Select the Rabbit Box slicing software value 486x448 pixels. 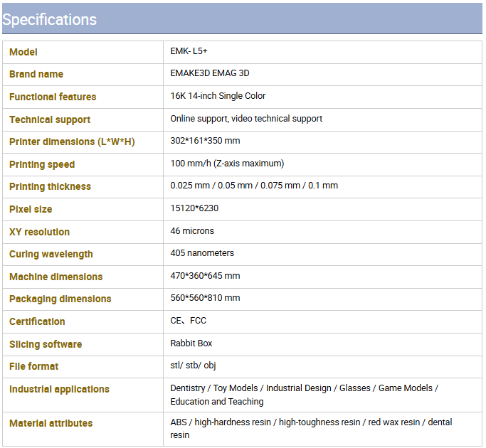click(x=191, y=343)
